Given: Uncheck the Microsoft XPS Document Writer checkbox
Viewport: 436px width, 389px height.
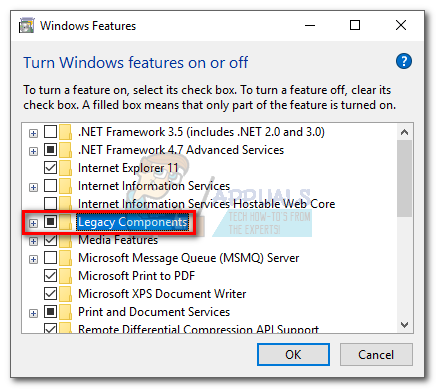Looking at the screenshot, I should click(50, 294).
